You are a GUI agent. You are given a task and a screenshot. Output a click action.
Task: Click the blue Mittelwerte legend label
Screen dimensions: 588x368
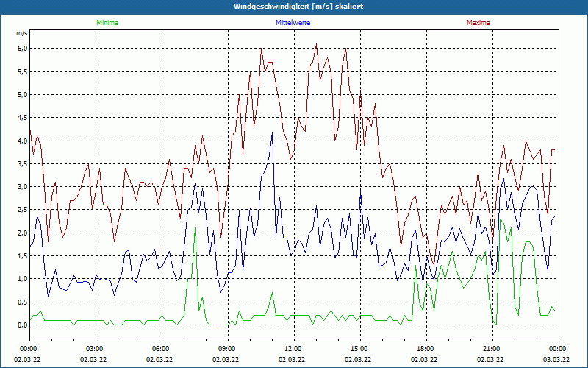(293, 23)
